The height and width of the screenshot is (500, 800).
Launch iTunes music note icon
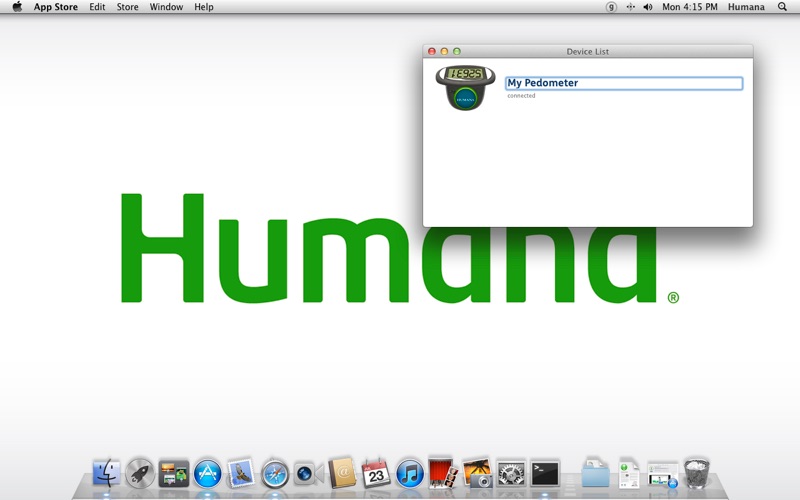point(409,473)
